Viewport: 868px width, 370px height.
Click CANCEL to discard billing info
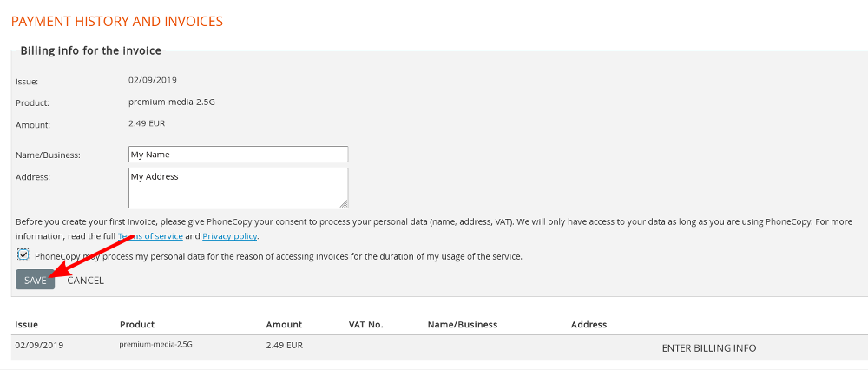point(85,281)
